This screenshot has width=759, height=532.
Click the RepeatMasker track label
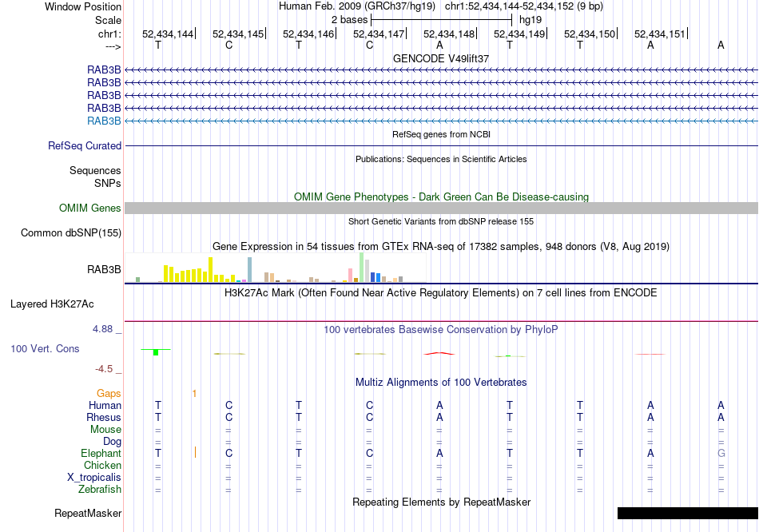click(88, 513)
